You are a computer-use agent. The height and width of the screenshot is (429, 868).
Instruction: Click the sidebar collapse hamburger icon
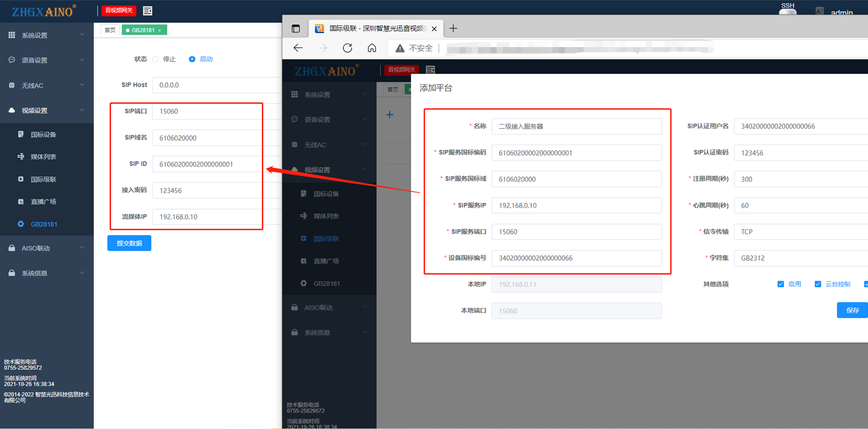148,10
